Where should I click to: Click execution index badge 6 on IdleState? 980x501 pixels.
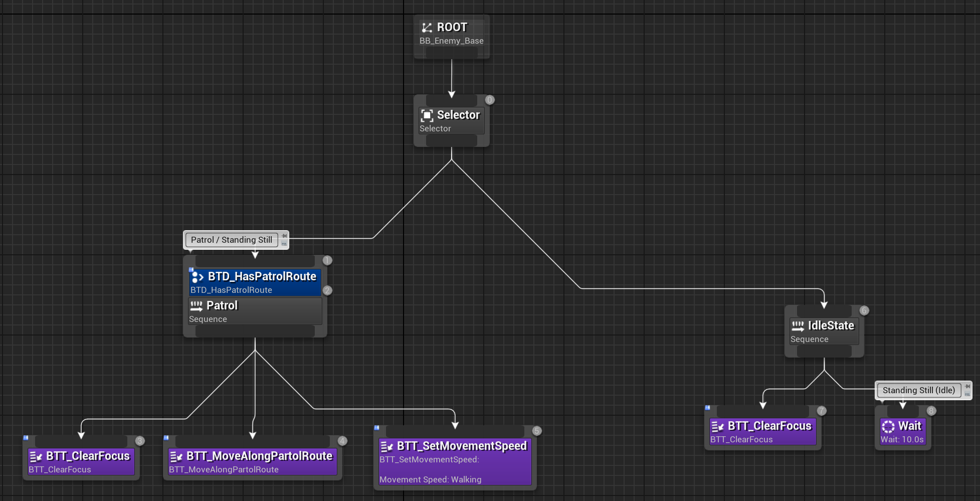pyautogui.click(x=864, y=310)
